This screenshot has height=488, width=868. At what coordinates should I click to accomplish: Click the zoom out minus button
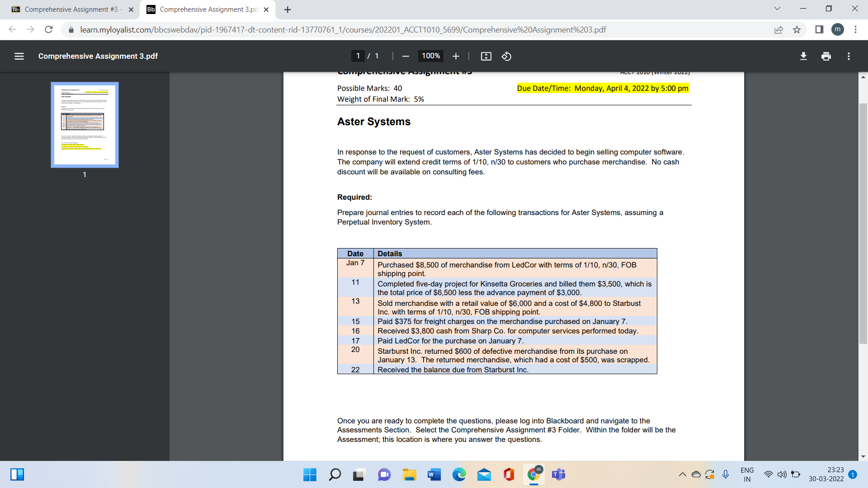pos(406,56)
